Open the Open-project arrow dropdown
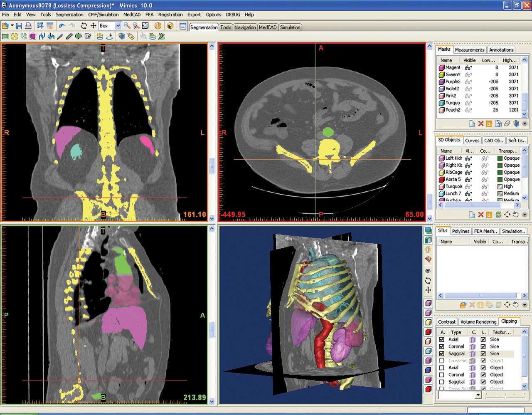532x415 pixels. [x=12, y=26]
